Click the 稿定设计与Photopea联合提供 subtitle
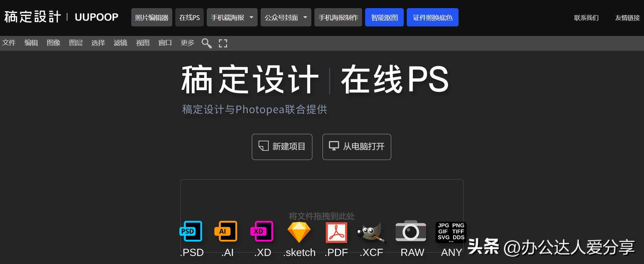Image resolution: width=644 pixels, height=264 pixels. pos(254,109)
